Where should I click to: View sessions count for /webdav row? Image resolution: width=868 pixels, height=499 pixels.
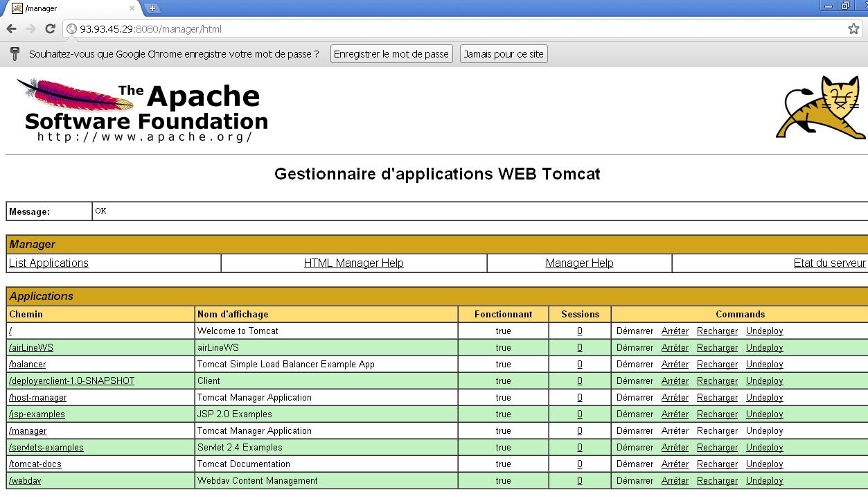[580, 481]
